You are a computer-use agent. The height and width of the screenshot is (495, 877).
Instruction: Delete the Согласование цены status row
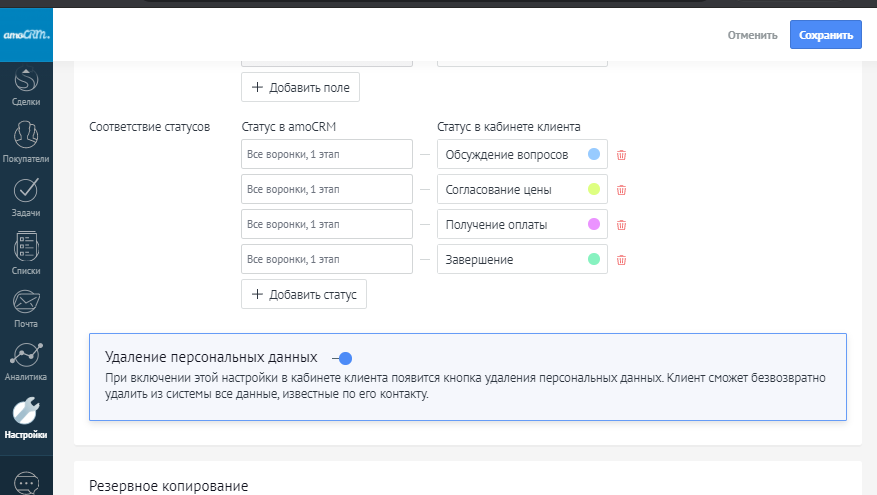(x=621, y=190)
